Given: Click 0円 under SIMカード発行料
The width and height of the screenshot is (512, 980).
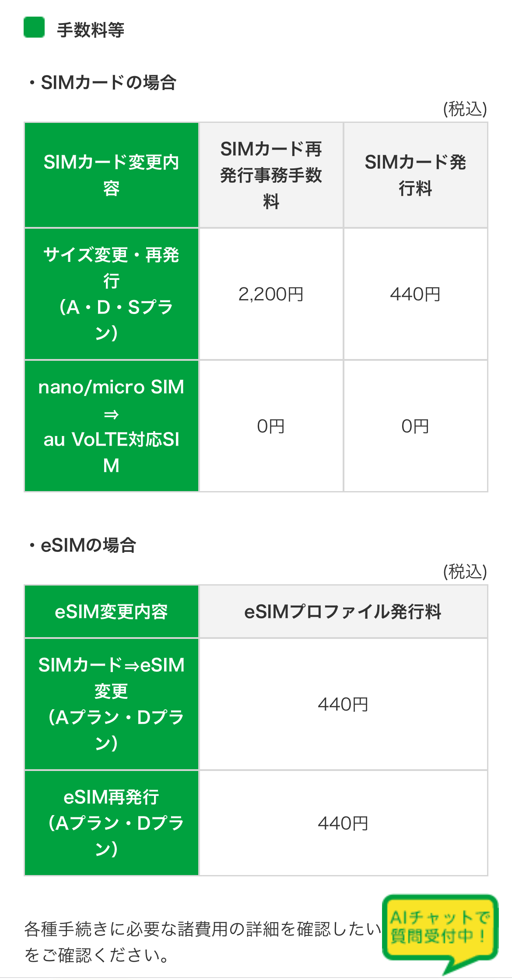Looking at the screenshot, I should pos(415,426).
